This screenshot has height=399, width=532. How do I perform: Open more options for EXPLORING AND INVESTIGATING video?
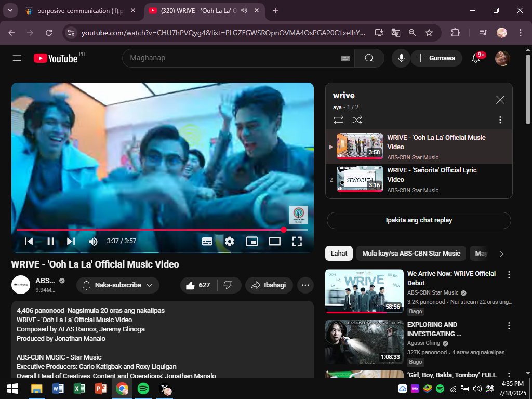(x=509, y=326)
